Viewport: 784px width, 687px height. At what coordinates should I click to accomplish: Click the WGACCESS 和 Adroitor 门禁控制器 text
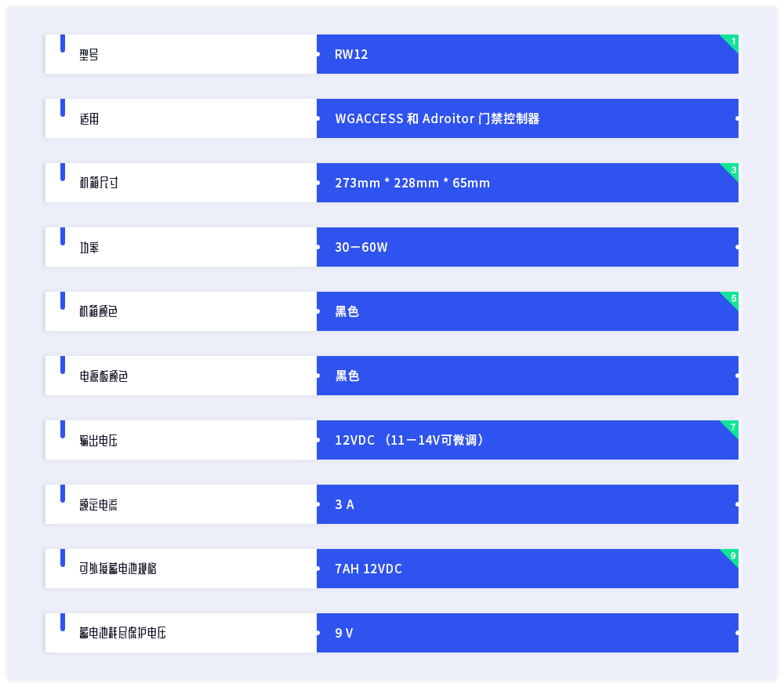pyautogui.click(x=437, y=118)
